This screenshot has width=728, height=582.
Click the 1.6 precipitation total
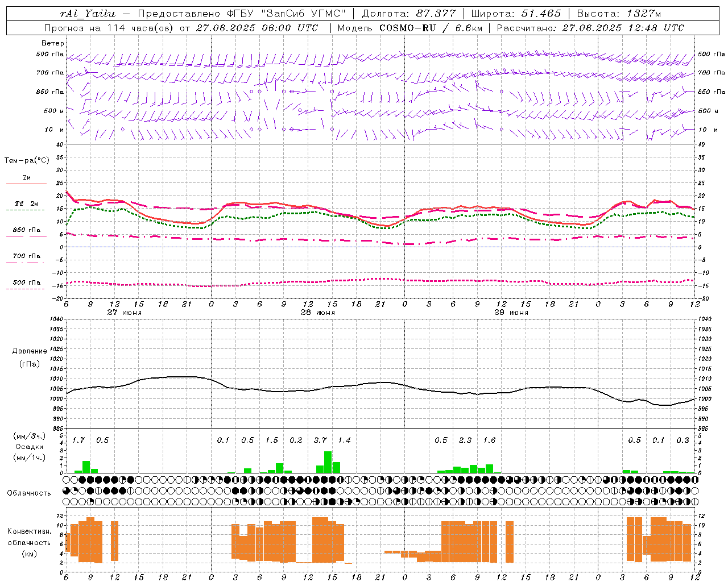point(489,440)
